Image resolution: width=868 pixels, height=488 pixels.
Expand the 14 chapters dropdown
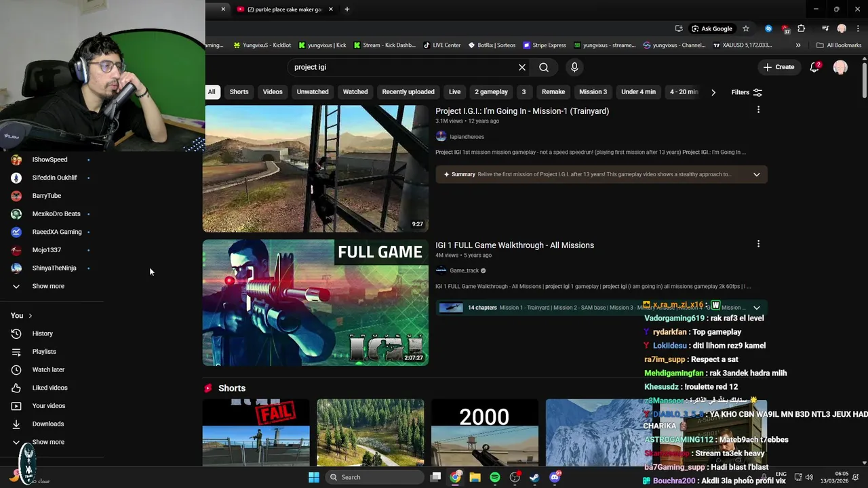[756, 308]
